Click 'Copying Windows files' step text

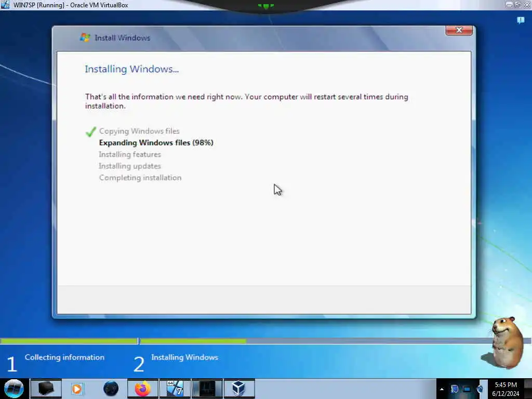(139, 131)
